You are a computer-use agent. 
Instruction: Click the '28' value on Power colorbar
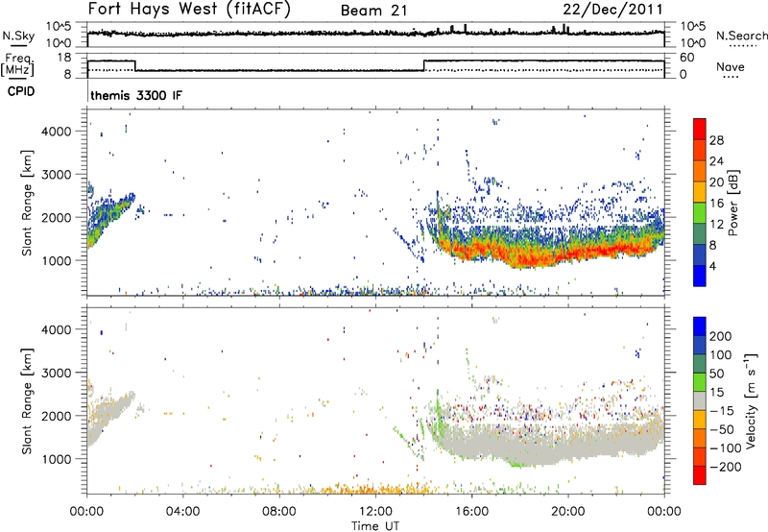point(716,140)
